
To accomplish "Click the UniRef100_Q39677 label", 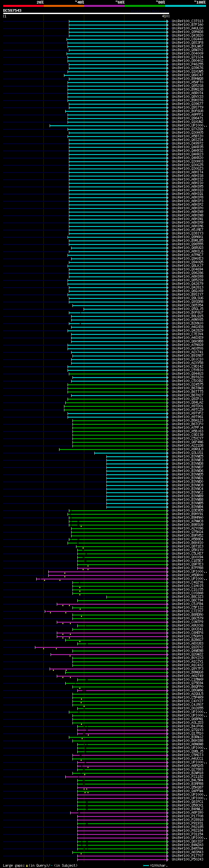I will point(187,104).
